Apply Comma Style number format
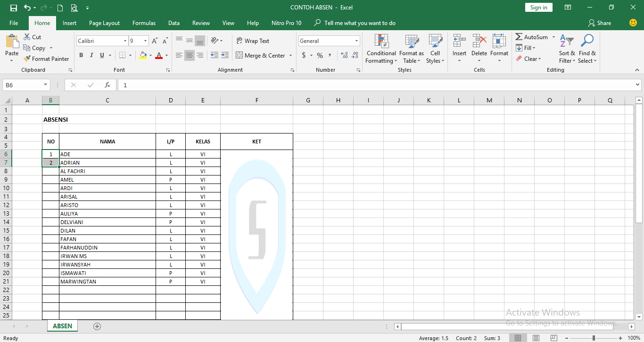The width and height of the screenshot is (644, 342). 330,55
